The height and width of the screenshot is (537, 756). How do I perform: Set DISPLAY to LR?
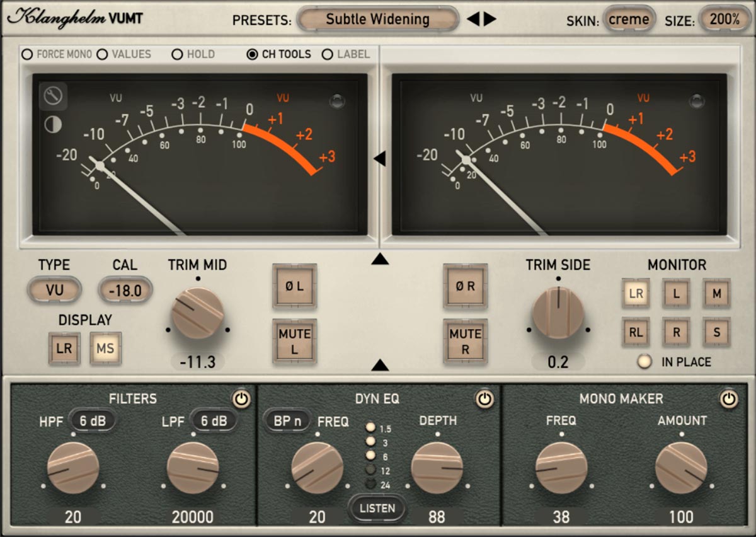(64, 347)
